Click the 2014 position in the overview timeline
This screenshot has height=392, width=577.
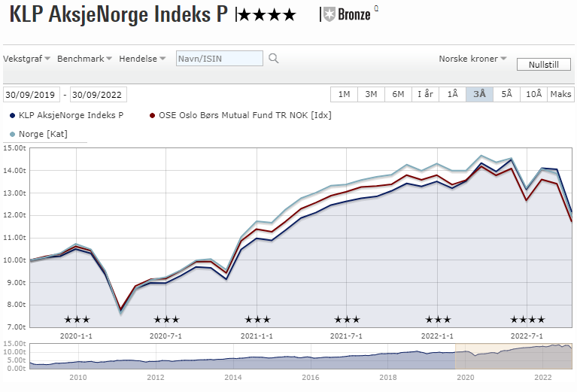click(x=233, y=377)
